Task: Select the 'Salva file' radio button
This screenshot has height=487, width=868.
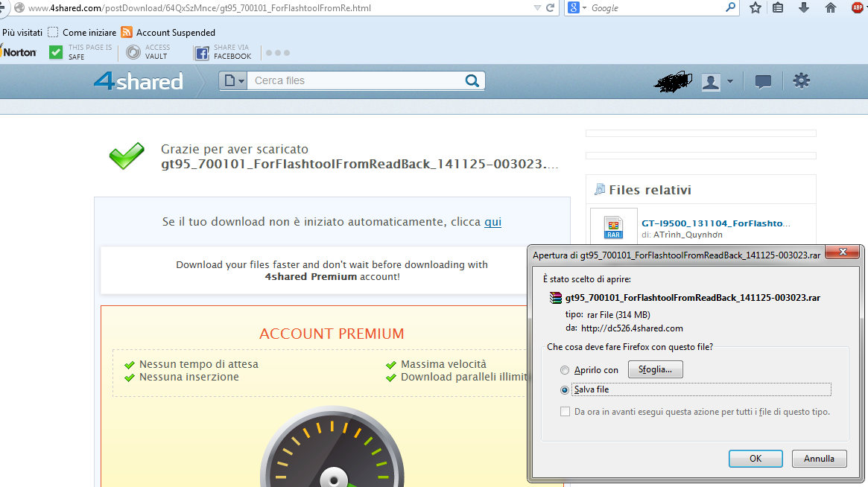Action: coord(565,389)
